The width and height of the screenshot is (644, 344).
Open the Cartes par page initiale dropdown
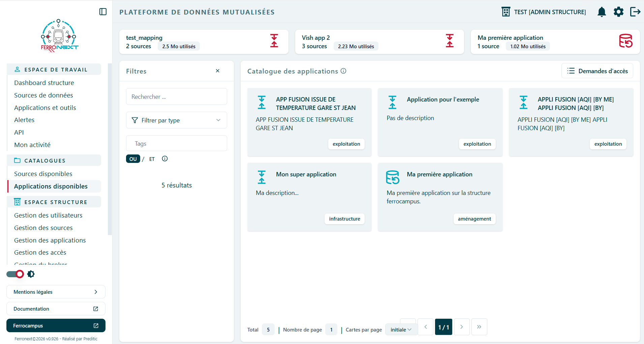click(x=401, y=329)
